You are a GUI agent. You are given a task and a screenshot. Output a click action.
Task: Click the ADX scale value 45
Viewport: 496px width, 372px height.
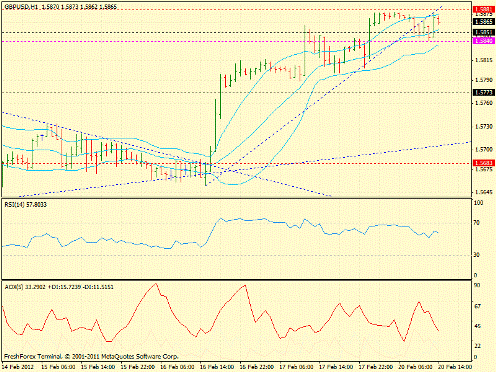click(477, 326)
